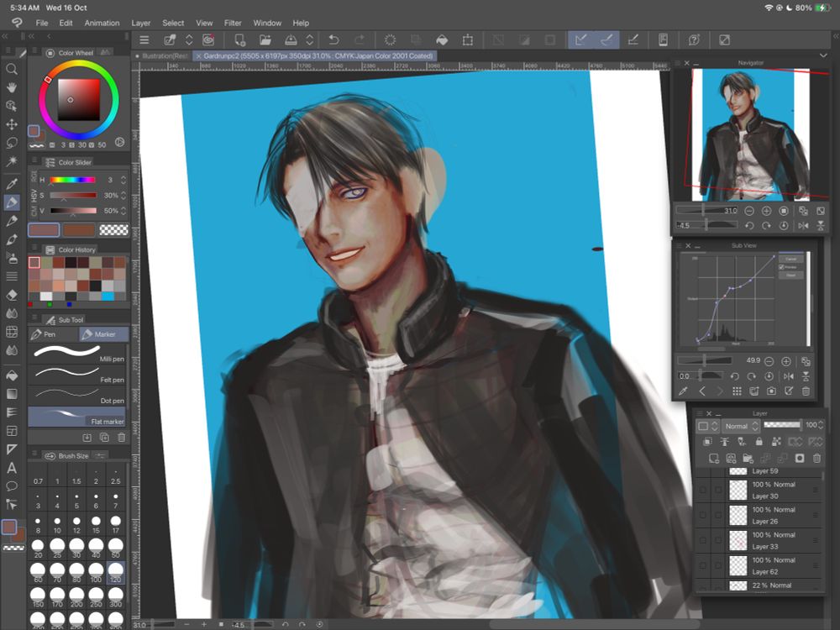Screen dimensions: 840x630
Task: Click the Fill bucket icon in command bar
Action: point(442,39)
